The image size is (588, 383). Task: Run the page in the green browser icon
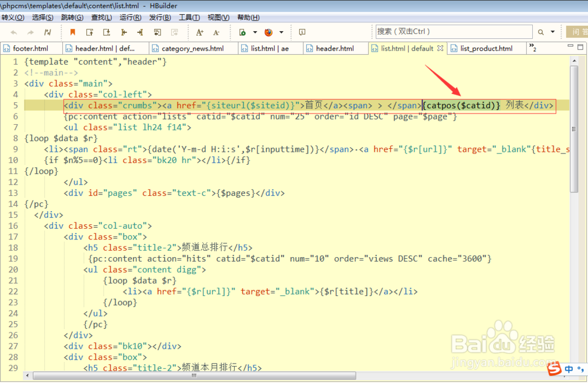[x=243, y=32]
